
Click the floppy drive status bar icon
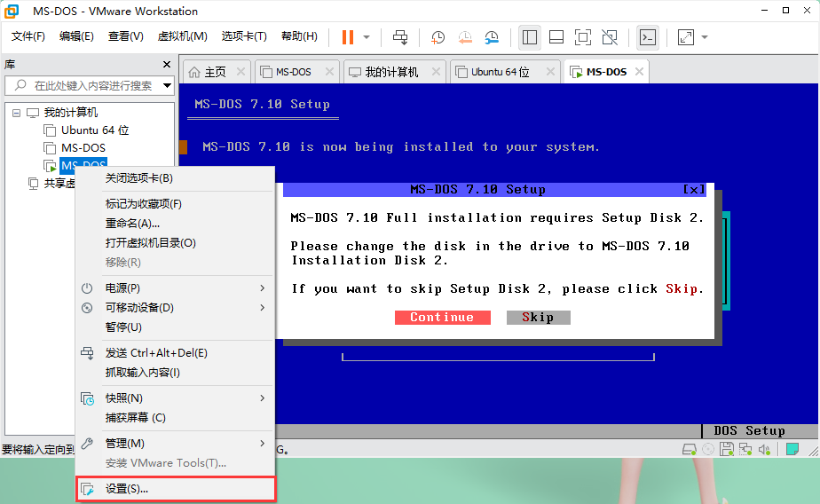pyautogui.click(x=727, y=449)
